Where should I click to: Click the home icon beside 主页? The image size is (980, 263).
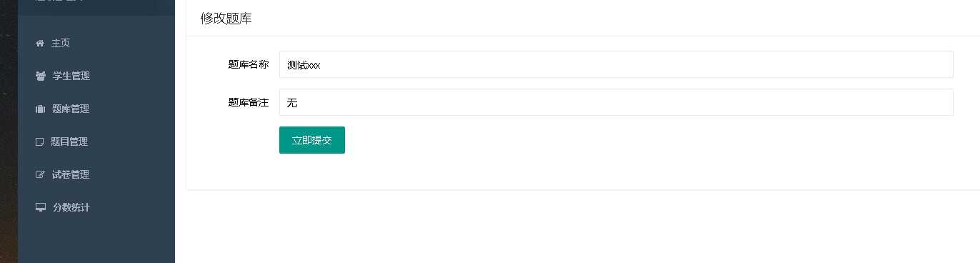click(x=40, y=44)
